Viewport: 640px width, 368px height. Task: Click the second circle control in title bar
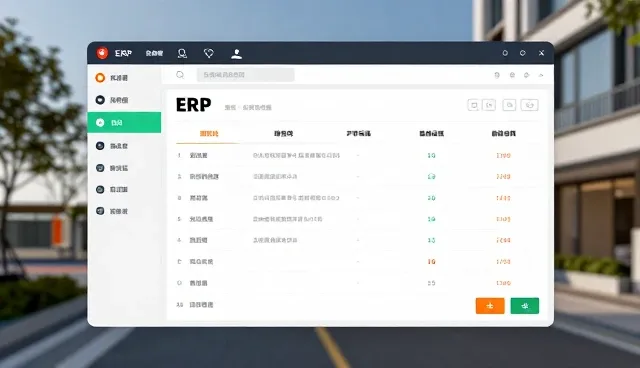pos(522,53)
